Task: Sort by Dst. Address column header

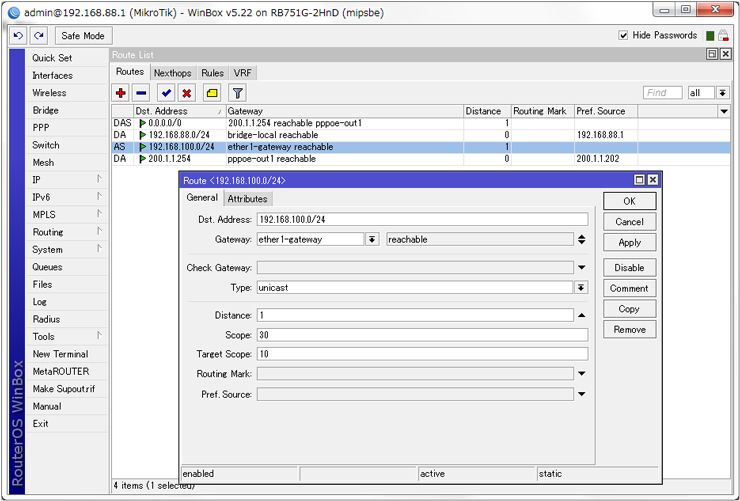Action: (x=179, y=111)
